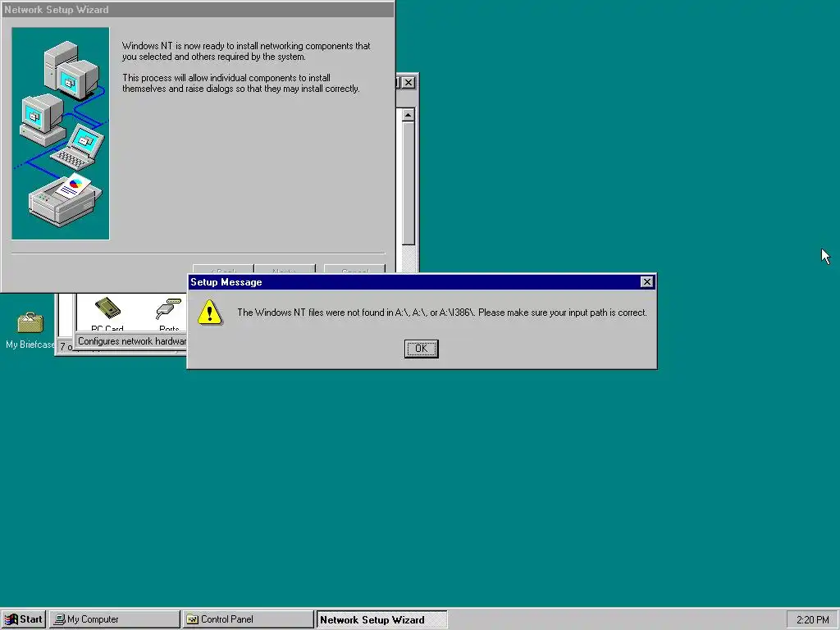This screenshot has width=840, height=630.
Task: Click the network computers illustration in the wizard
Action: point(61,134)
